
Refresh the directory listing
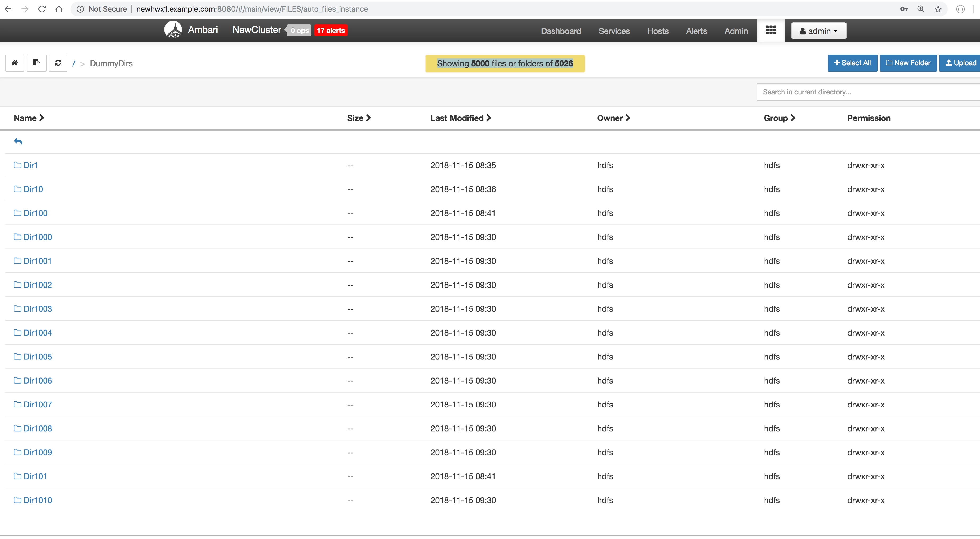point(58,63)
